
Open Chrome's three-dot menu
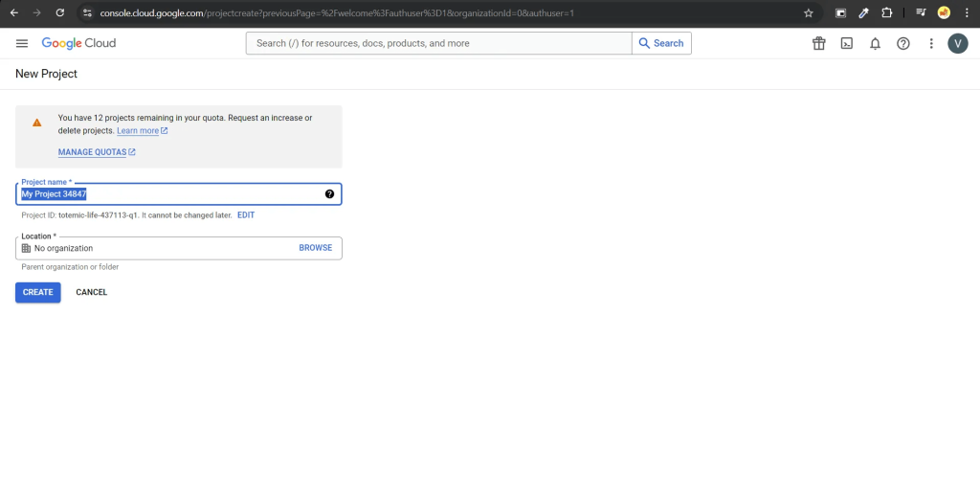click(x=967, y=13)
